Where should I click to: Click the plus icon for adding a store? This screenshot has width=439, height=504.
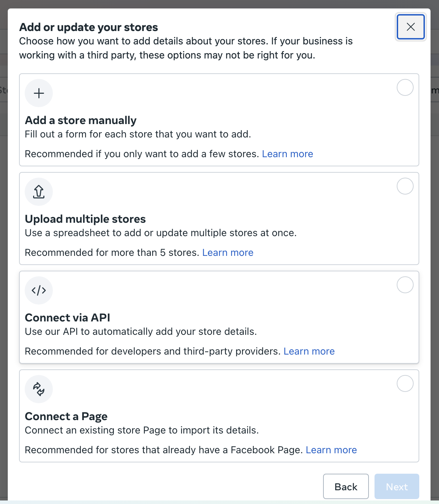39,93
